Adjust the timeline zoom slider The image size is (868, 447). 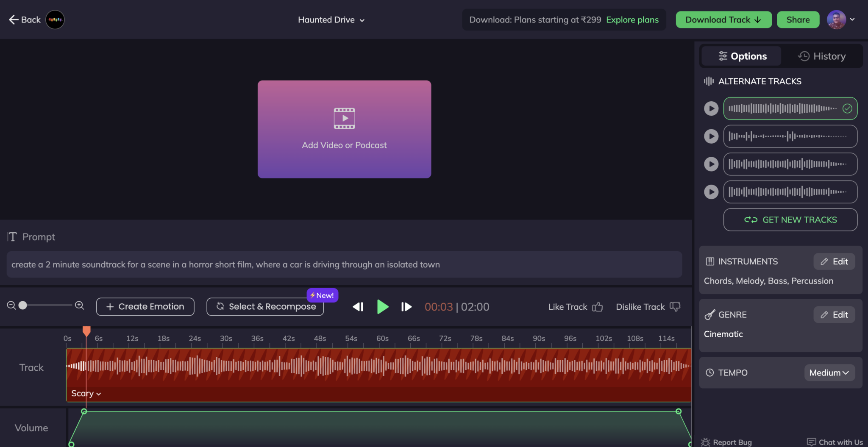[x=22, y=305]
